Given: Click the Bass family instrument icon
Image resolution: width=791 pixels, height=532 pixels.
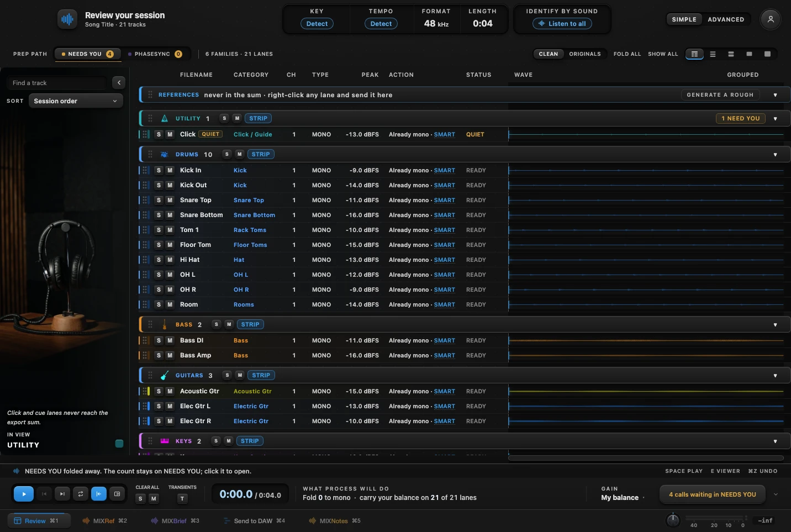Looking at the screenshot, I should (x=164, y=325).
